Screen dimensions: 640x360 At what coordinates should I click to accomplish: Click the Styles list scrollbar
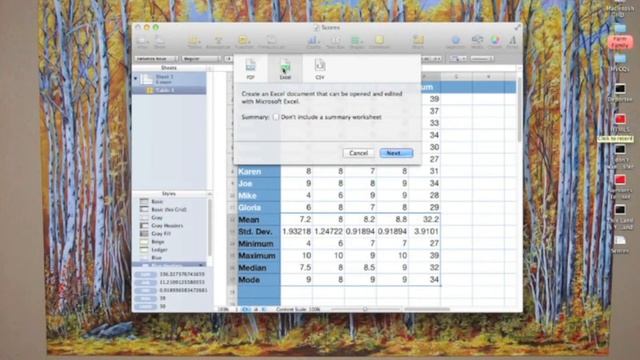[x=210, y=227]
